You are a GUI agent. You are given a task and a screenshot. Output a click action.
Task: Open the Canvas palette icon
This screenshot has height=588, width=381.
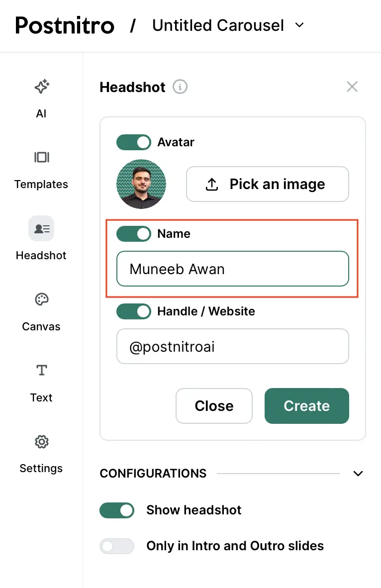(x=41, y=300)
